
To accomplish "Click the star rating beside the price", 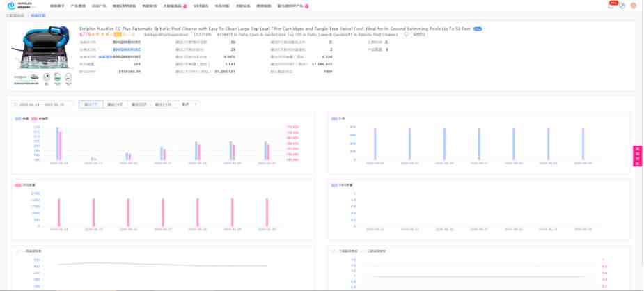I will pyautogui.click(x=102, y=35).
